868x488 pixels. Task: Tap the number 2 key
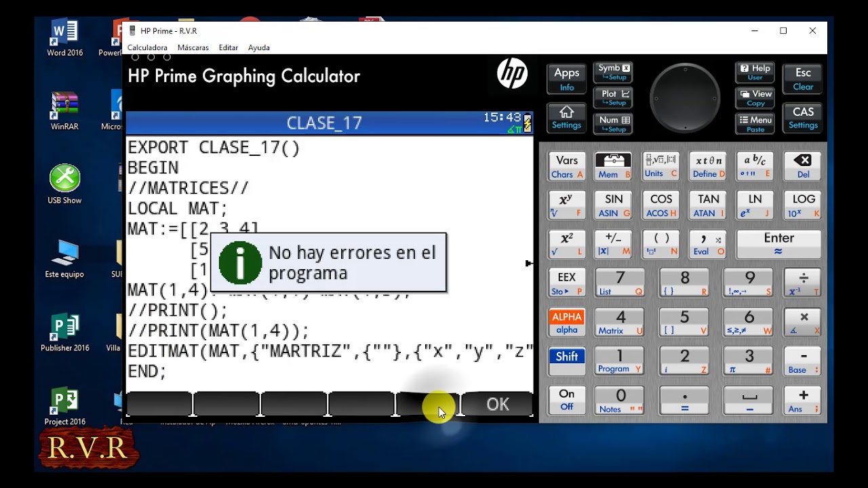(684, 362)
